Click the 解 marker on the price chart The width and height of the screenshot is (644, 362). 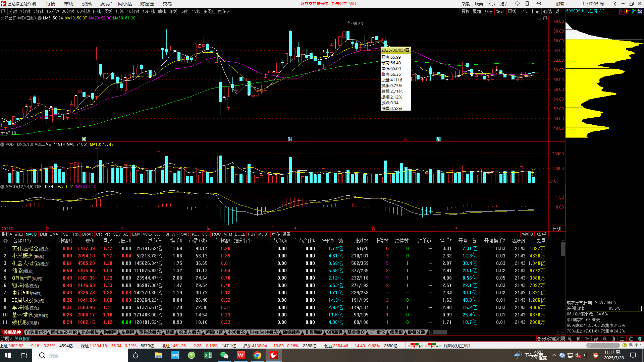click(x=438, y=139)
